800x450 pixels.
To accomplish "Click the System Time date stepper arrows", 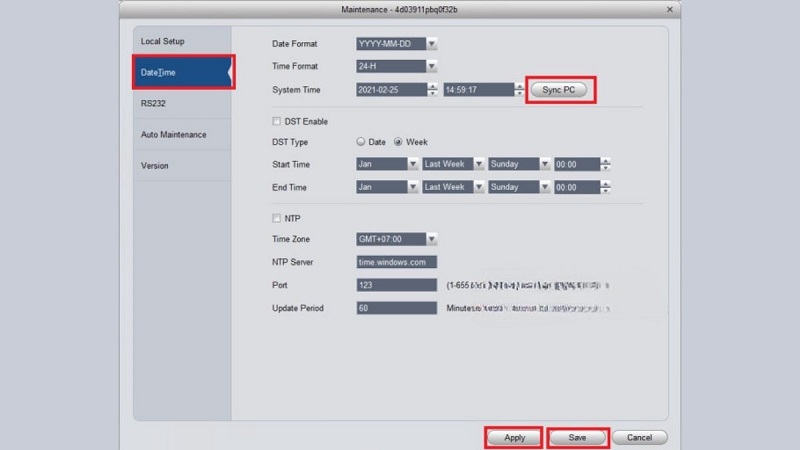I will click(432, 90).
